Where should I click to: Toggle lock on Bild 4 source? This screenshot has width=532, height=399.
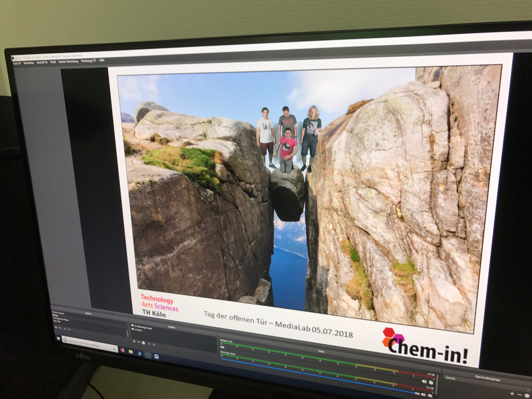pos(136,330)
